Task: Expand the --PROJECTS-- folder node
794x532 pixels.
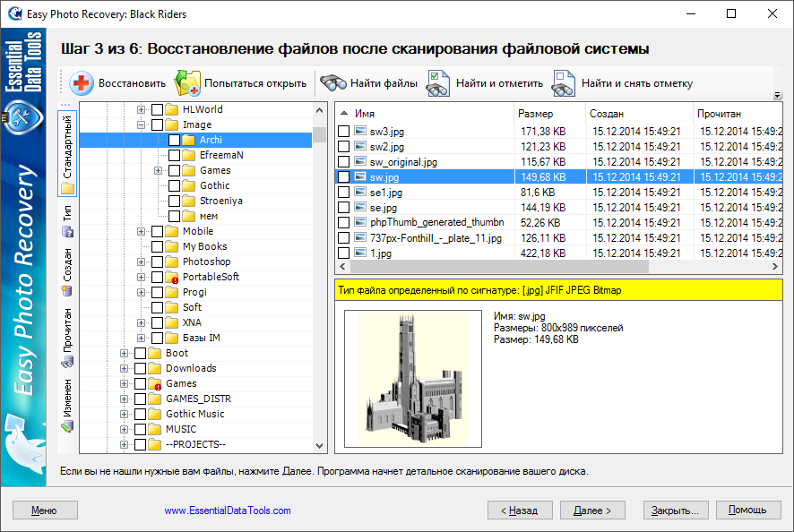Action: 124,444
